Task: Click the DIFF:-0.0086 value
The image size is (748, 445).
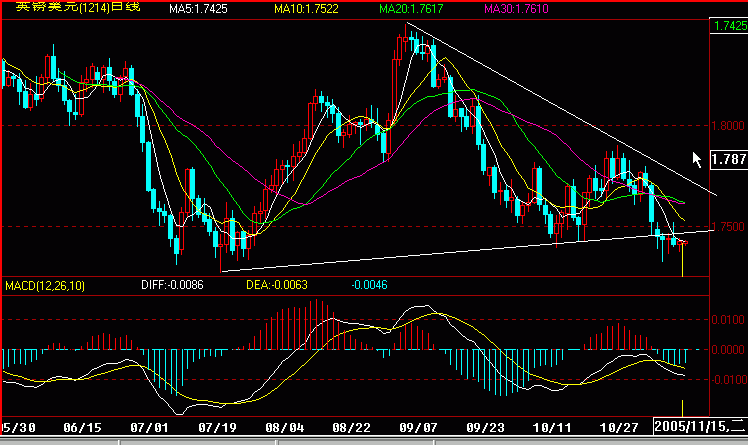Action: (172, 285)
